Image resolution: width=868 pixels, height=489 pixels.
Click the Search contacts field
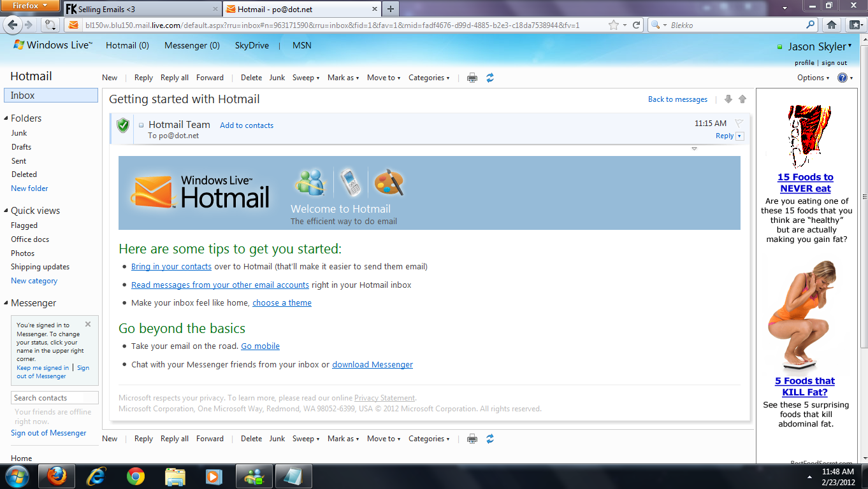[55, 398]
